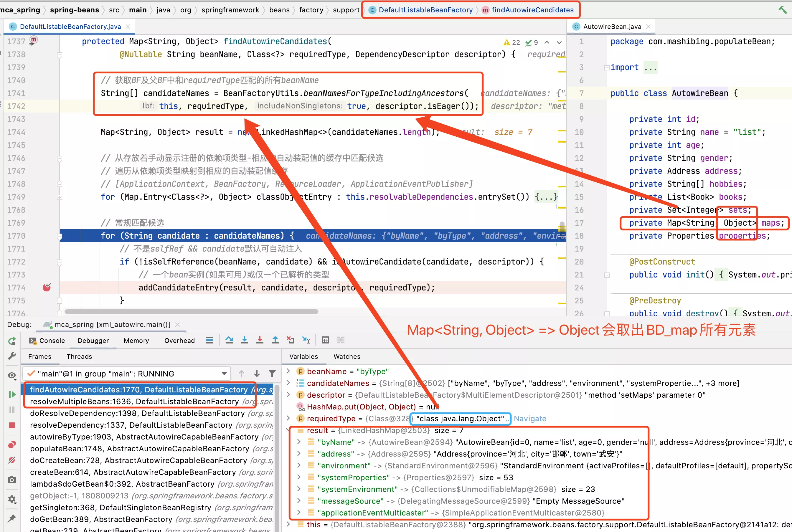
Task: Click the Trace Current Stream Chain icon
Action: coord(341,340)
